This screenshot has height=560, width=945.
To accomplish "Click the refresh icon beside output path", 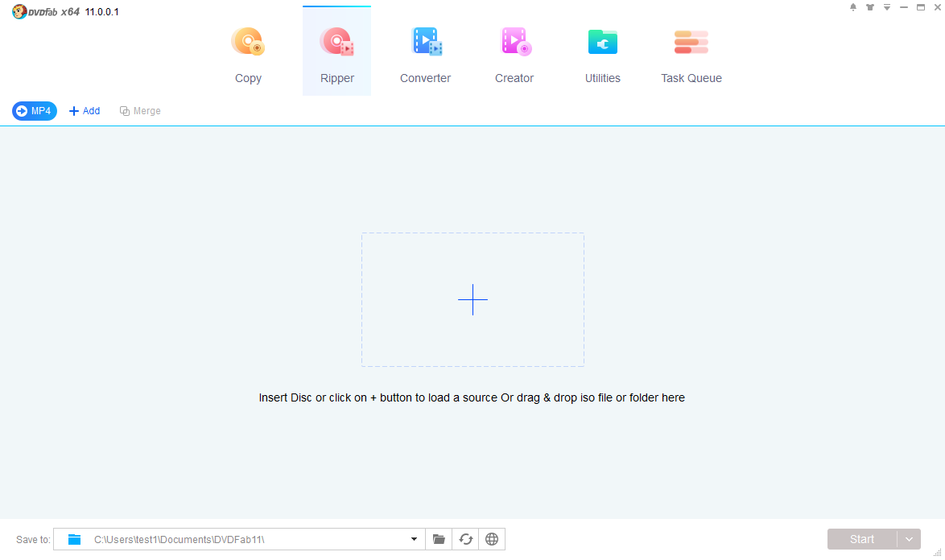I will (465, 539).
